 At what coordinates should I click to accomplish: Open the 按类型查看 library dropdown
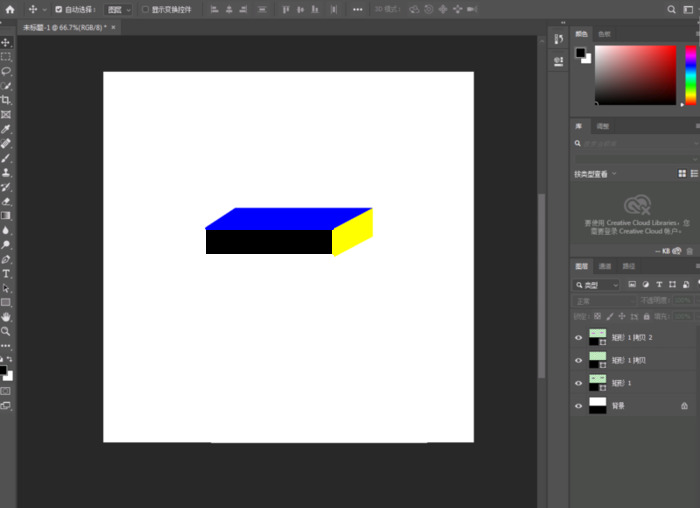(x=597, y=173)
